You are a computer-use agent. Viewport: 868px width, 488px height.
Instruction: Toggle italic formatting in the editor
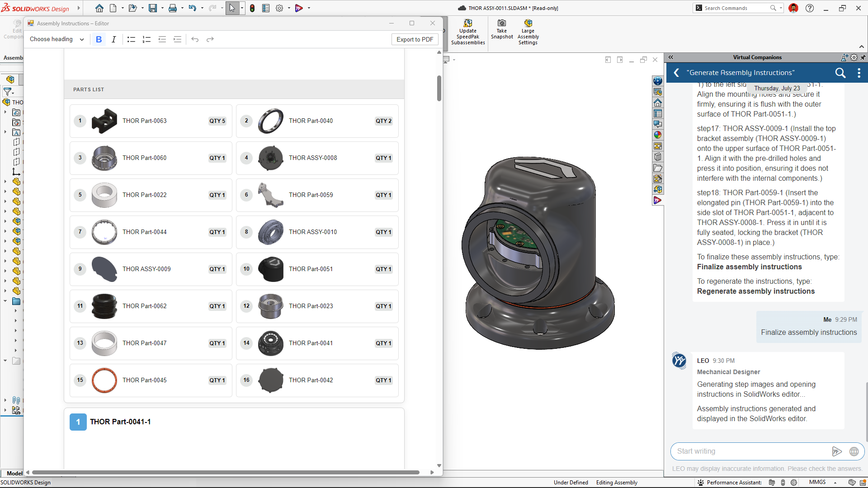(x=114, y=39)
